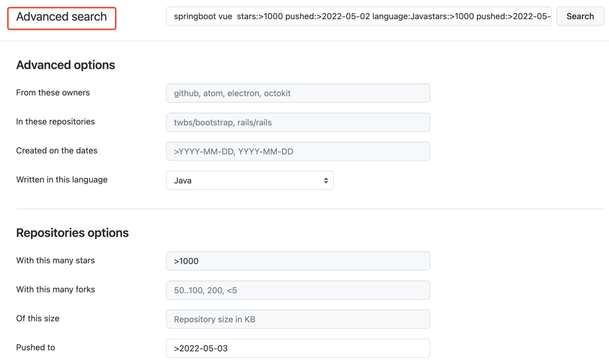Image resolution: width=609 pixels, height=364 pixels.
Task: Select the In these repositories field
Action: pyautogui.click(x=298, y=122)
